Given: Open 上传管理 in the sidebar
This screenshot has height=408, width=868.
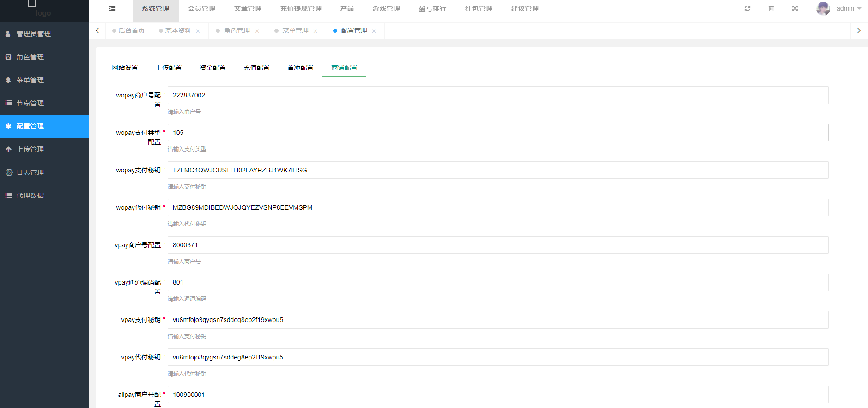Looking at the screenshot, I should tap(30, 149).
